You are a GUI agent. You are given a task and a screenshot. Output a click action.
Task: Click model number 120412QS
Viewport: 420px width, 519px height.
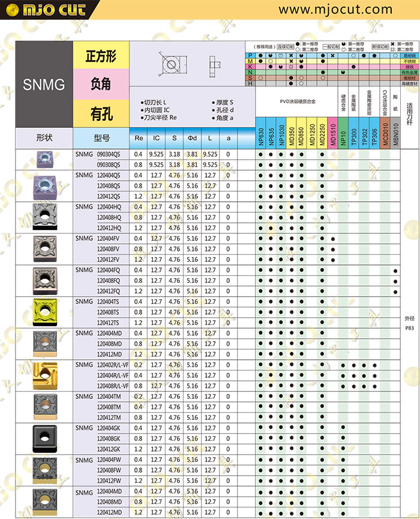[x=109, y=196]
